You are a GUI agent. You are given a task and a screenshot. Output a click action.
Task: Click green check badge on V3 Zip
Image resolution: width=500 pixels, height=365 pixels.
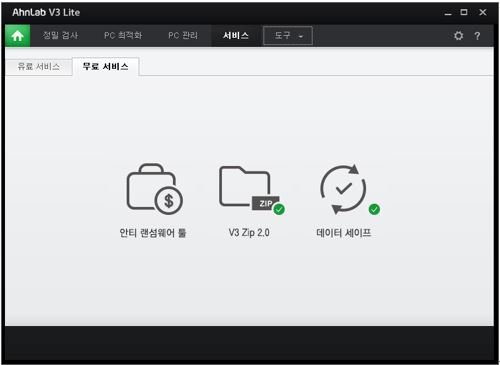tap(279, 209)
